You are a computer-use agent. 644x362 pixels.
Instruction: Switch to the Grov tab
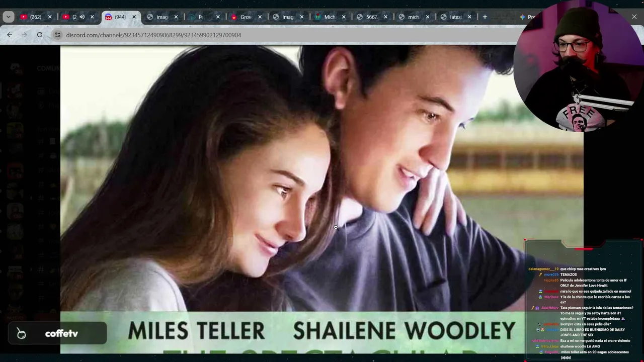246,17
